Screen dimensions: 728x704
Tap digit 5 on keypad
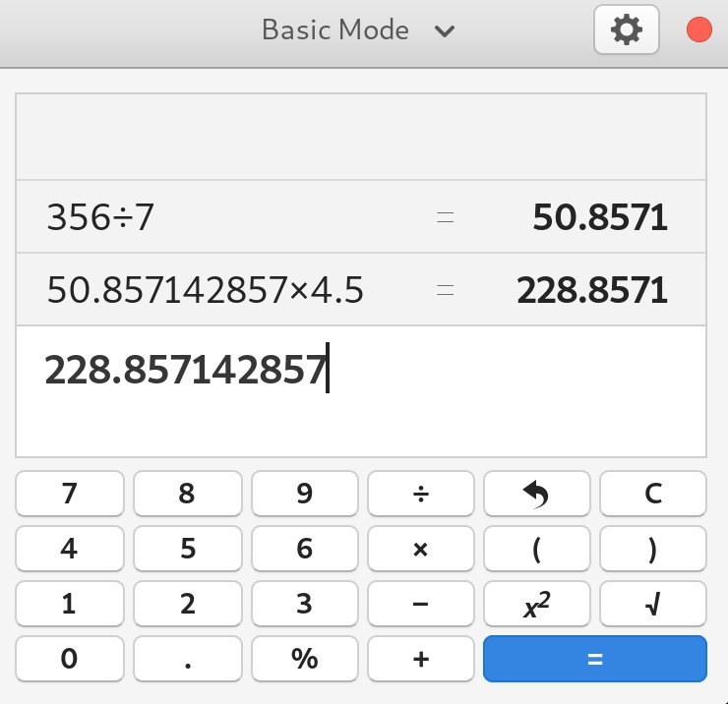point(188,549)
